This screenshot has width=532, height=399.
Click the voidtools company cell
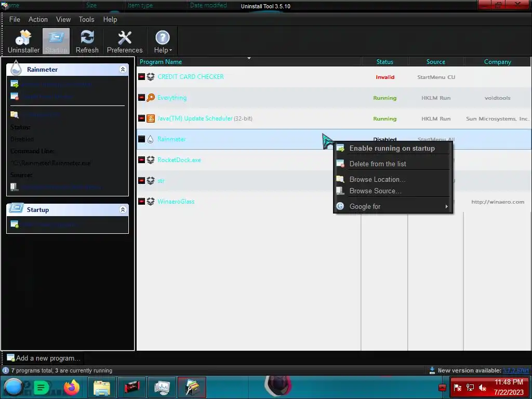[x=497, y=98]
